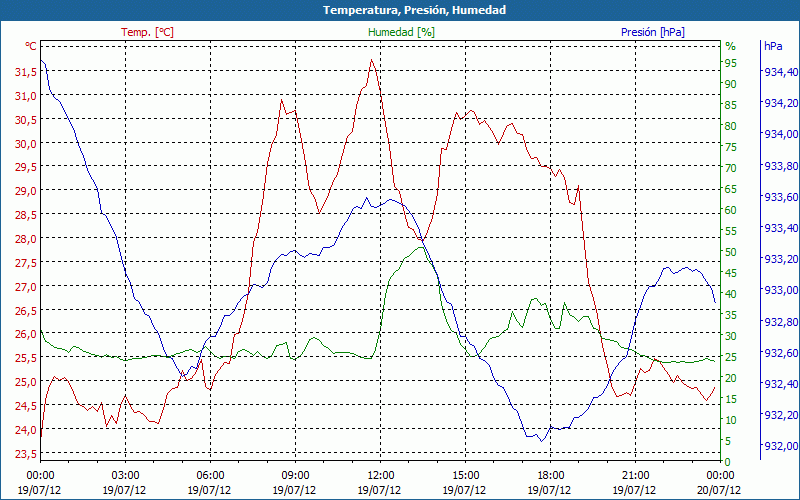Select the green 'Humedad [%]' legend label
800x500 pixels.
pos(401,32)
